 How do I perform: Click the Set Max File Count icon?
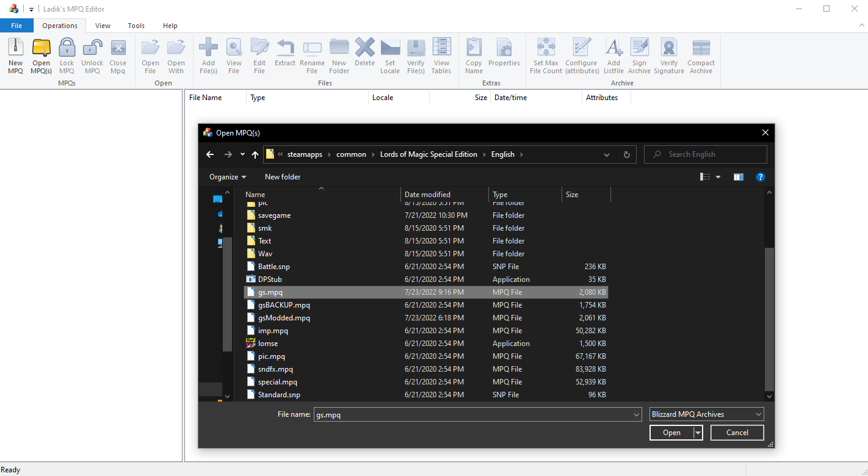click(x=546, y=48)
